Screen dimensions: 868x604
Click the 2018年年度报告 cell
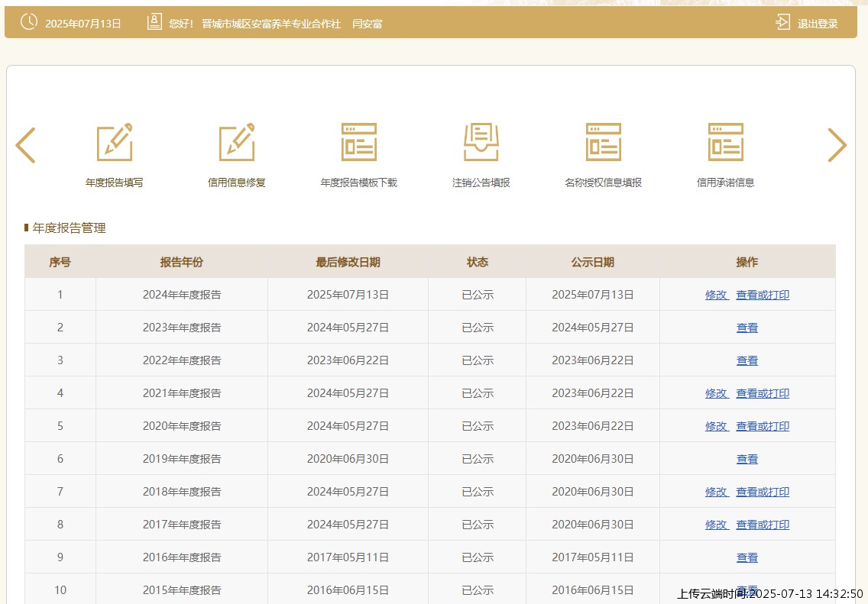click(182, 492)
